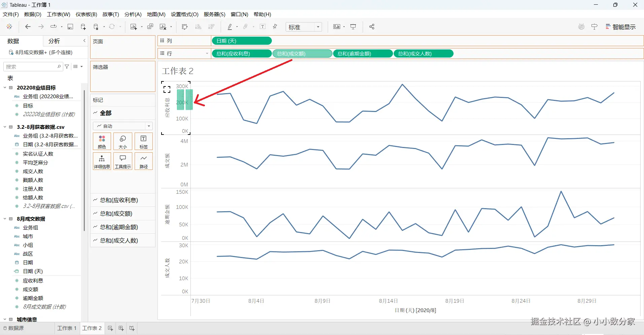Open the 文件(F) menu
644x335 pixels.
click(x=11, y=14)
